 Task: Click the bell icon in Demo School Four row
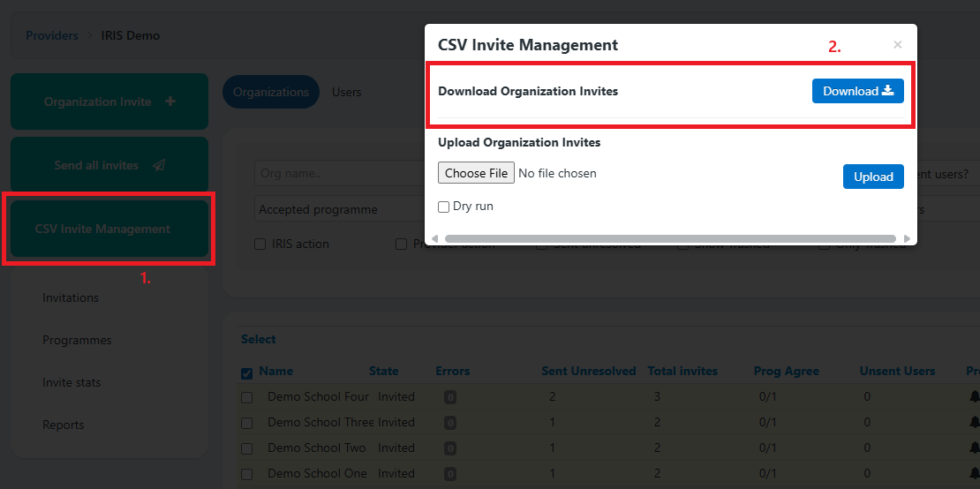click(975, 396)
